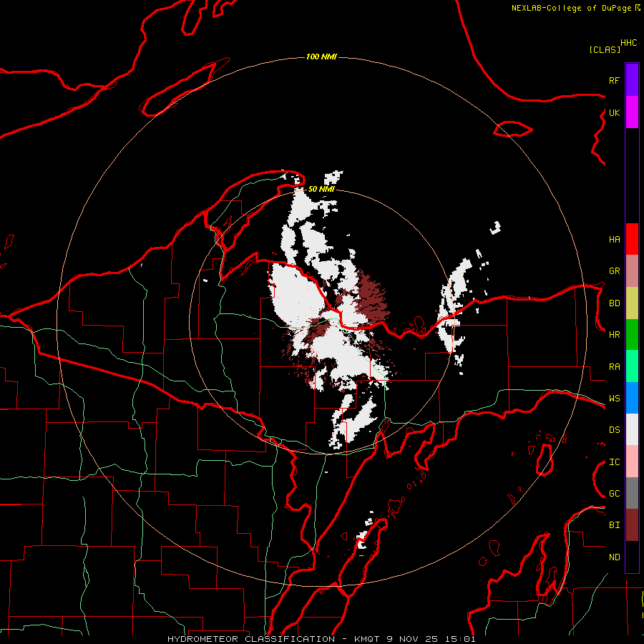Image resolution: width=644 pixels, height=644 pixels.
Task: Click the 9 NOV 25 date text
Action: click(414, 639)
